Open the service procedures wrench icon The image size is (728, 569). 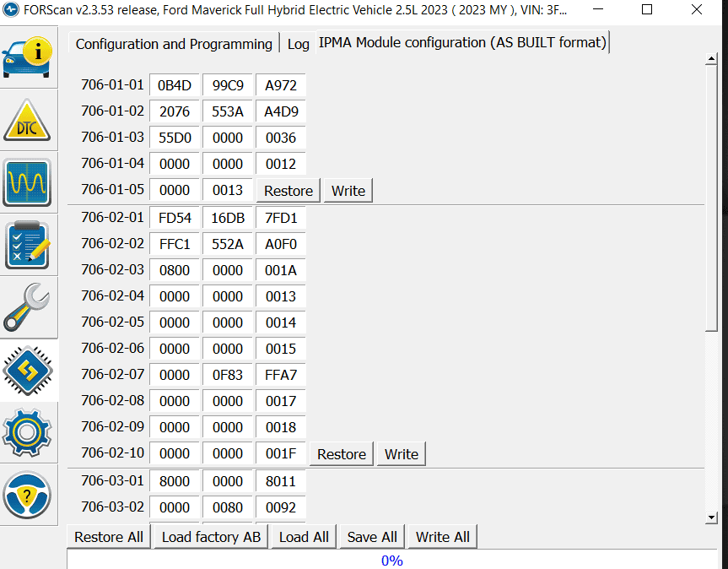27,307
